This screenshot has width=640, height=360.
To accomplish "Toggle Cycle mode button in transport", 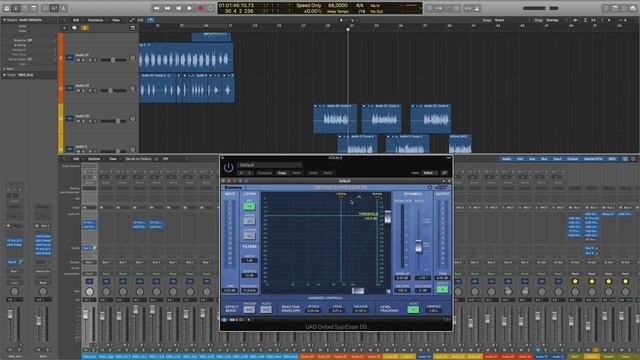I will [211, 8].
